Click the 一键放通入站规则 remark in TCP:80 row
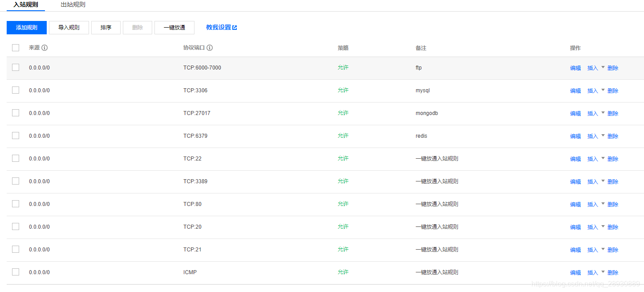 click(x=437, y=204)
